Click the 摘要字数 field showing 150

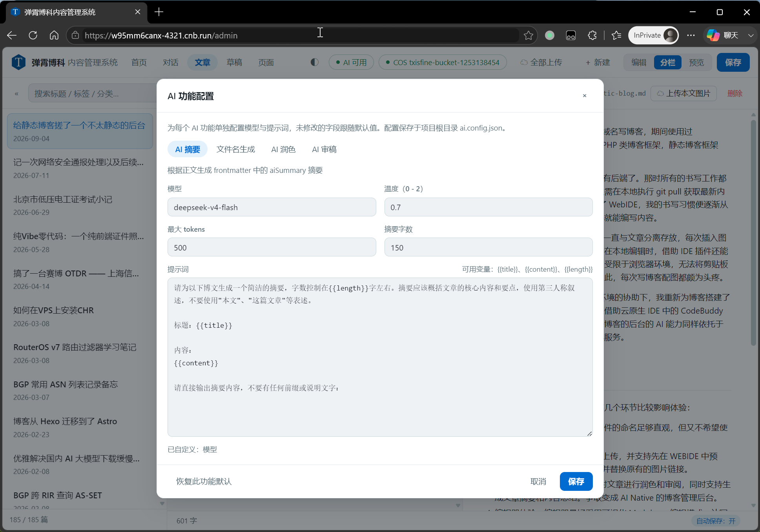tap(488, 247)
